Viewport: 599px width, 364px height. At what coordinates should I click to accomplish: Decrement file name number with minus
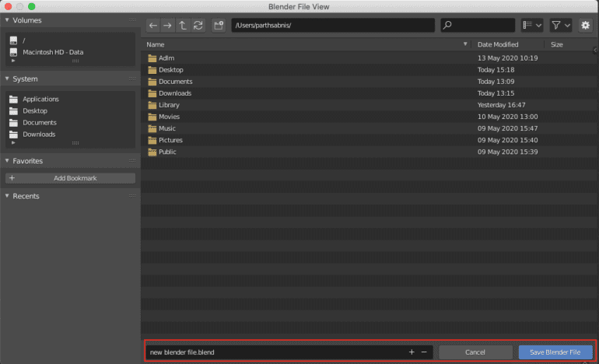[424, 352]
